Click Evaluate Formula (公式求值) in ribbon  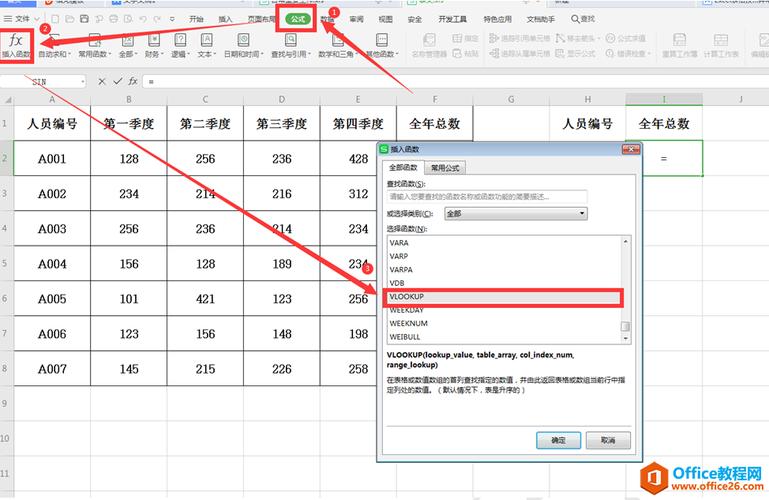tap(625, 38)
